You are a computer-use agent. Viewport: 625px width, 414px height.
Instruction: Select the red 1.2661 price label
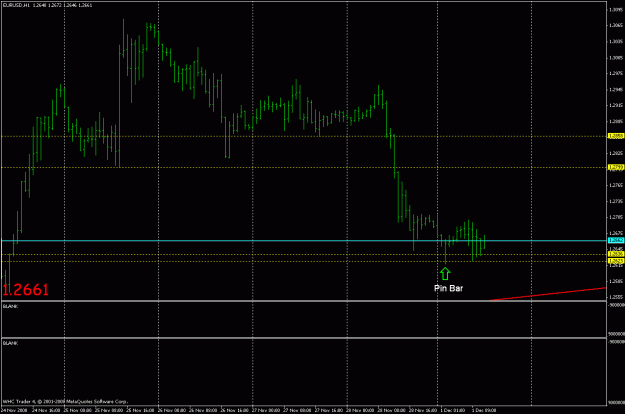click(x=26, y=290)
